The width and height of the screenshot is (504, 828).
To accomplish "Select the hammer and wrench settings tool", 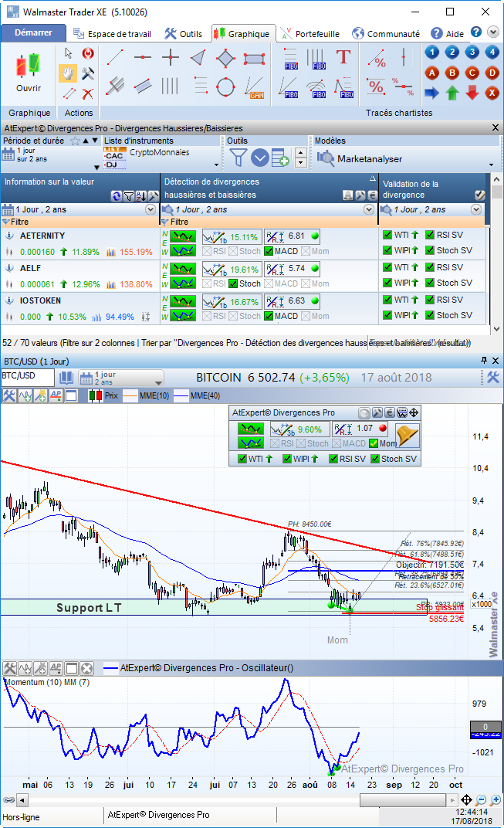I will (x=88, y=73).
